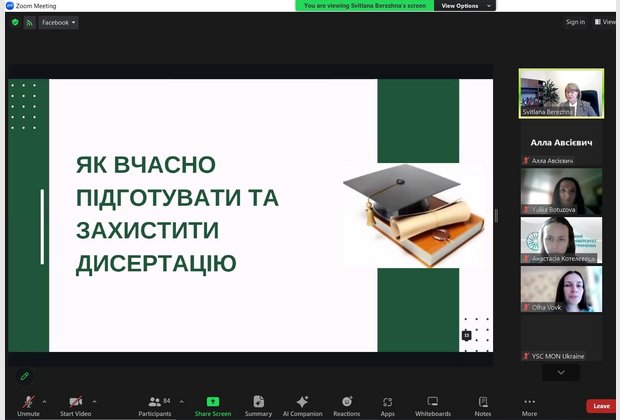The image size is (620, 420).
Task: Click the Sign in button
Action: [575, 22]
